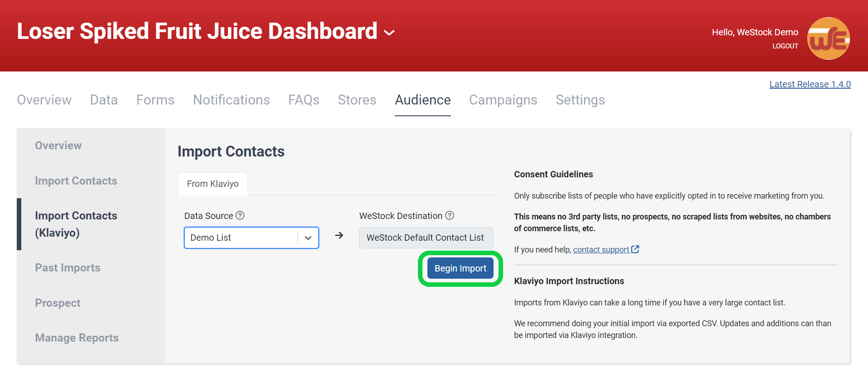The image size is (868, 371).
Task: Open the Demo List data source dropdown
Action: [251, 238]
